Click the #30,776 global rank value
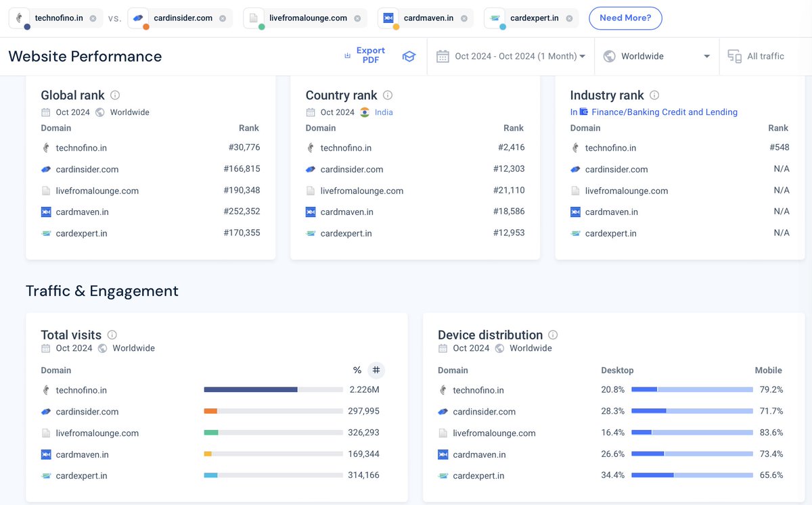 tap(244, 147)
